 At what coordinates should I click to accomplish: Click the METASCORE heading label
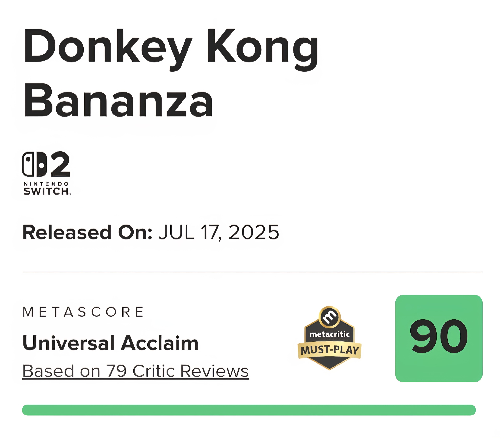(83, 312)
